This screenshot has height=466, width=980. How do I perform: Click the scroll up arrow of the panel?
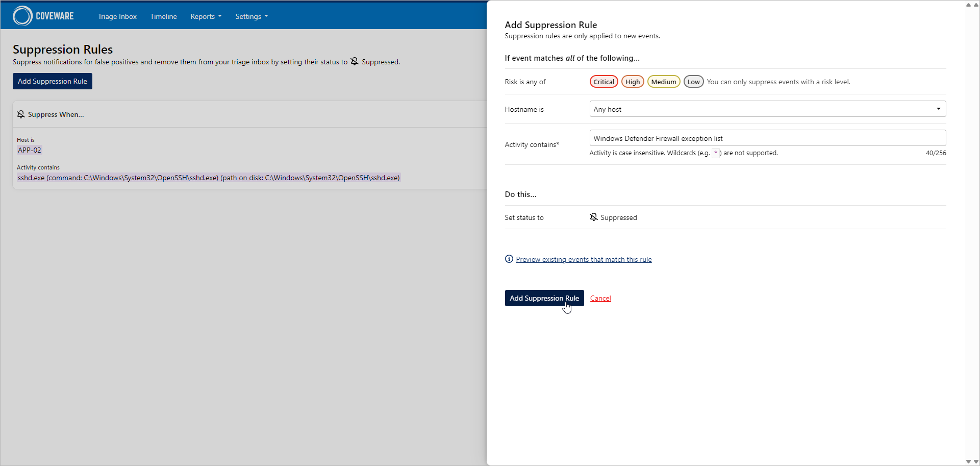[x=968, y=5]
